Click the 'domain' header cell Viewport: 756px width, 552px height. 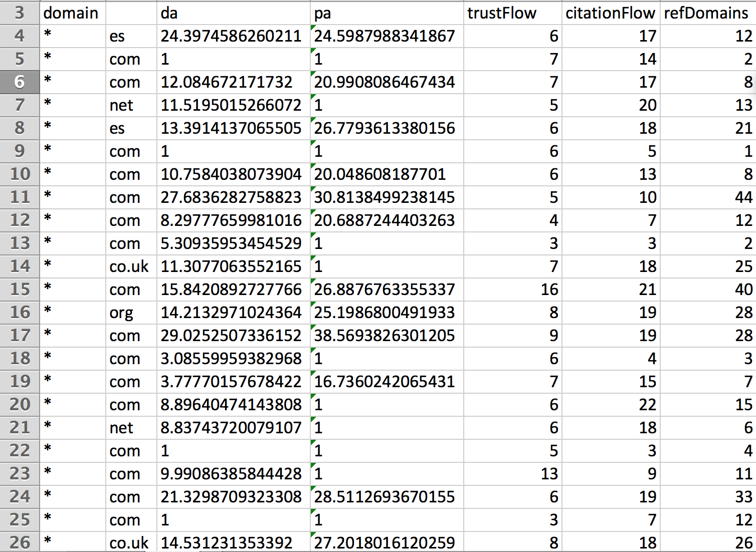click(71, 13)
